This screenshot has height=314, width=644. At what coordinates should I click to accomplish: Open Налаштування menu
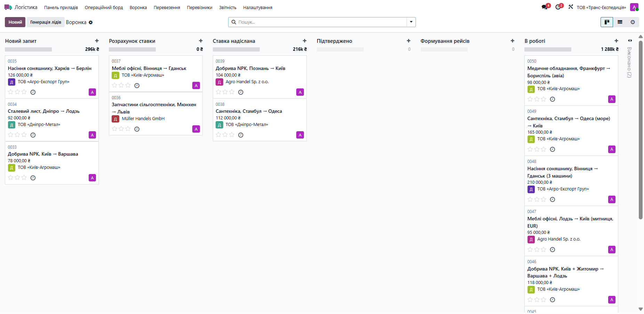click(x=258, y=7)
